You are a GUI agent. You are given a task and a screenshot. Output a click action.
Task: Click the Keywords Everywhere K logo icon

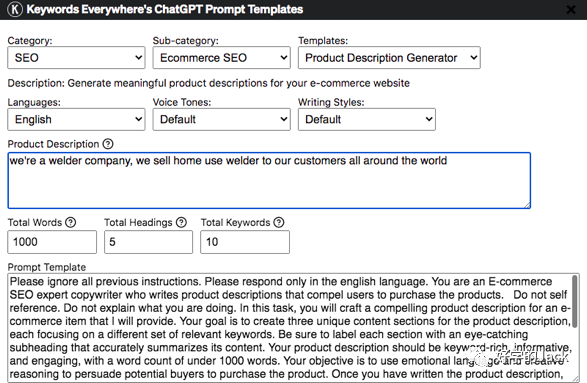15,9
